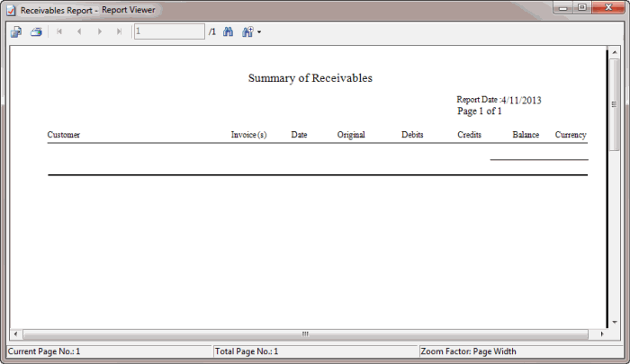
Task: Click the vertical scrollbar up arrow
Action: click(614, 53)
